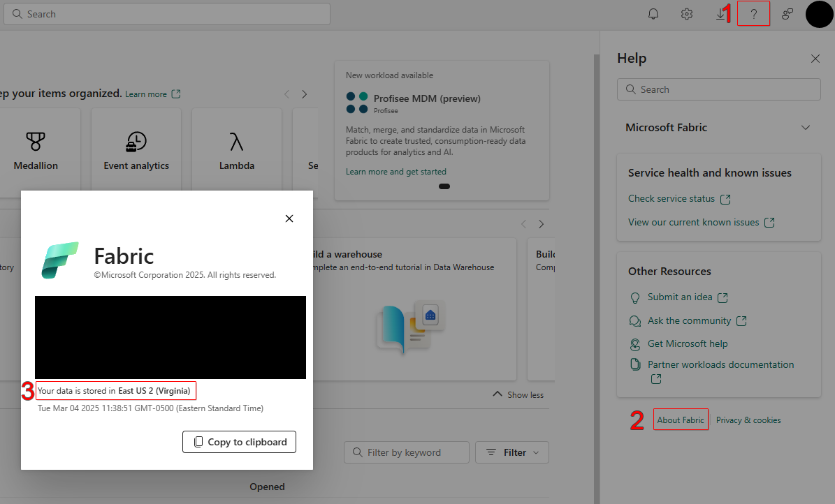The height and width of the screenshot is (504, 835).
Task: Click the Submit an idea link
Action: pyautogui.click(x=679, y=297)
